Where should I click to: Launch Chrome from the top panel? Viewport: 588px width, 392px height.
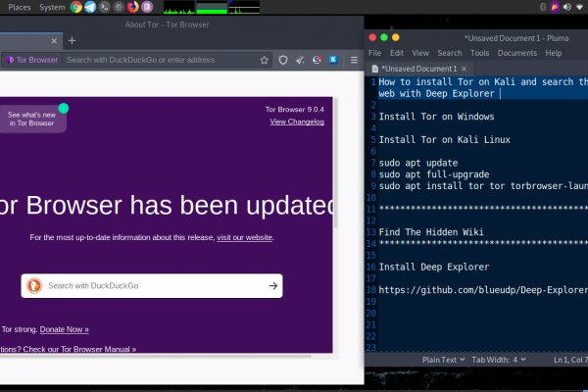75,7
